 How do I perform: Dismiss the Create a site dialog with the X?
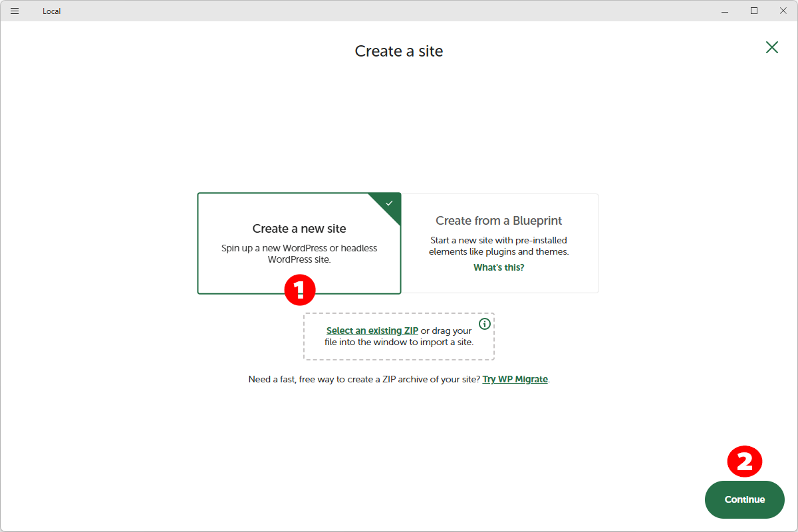coord(771,47)
